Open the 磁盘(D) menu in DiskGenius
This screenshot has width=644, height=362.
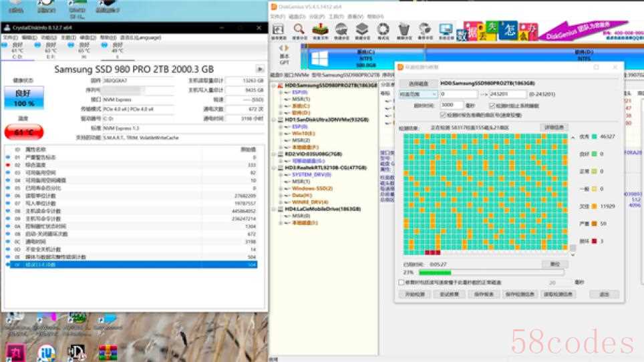297,17
